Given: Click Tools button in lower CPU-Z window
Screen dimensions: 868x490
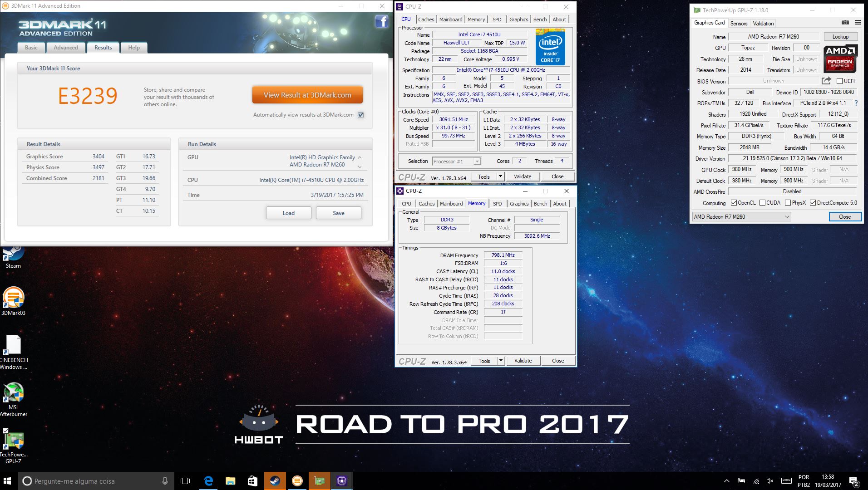Looking at the screenshot, I should [484, 361].
